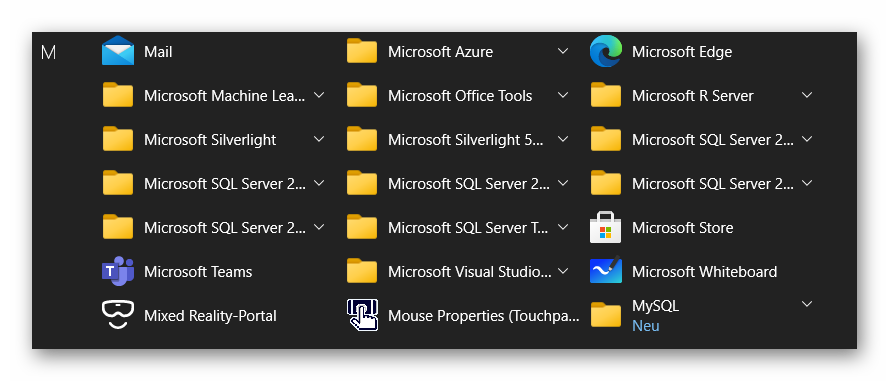Viewport: 889px width, 381px height.
Task: Expand the Microsoft R Server chevron
Action: [807, 95]
